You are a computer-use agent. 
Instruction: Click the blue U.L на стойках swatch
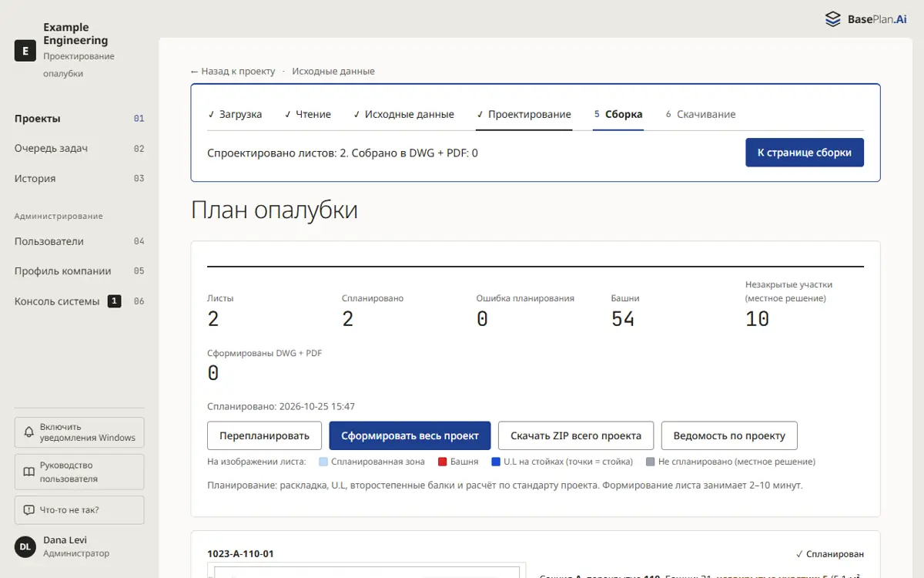coord(496,462)
